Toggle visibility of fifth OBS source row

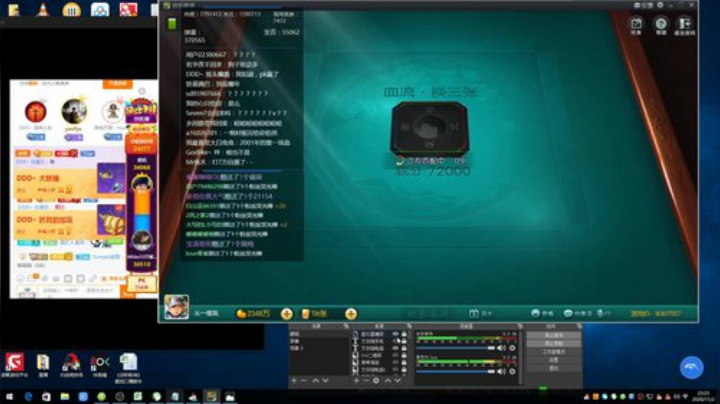pos(395,362)
